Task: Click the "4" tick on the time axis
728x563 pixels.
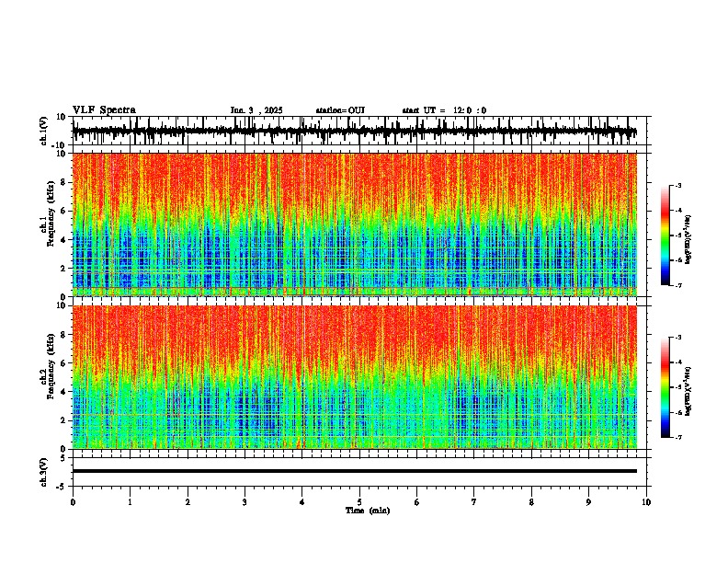Action: click(x=302, y=502)
